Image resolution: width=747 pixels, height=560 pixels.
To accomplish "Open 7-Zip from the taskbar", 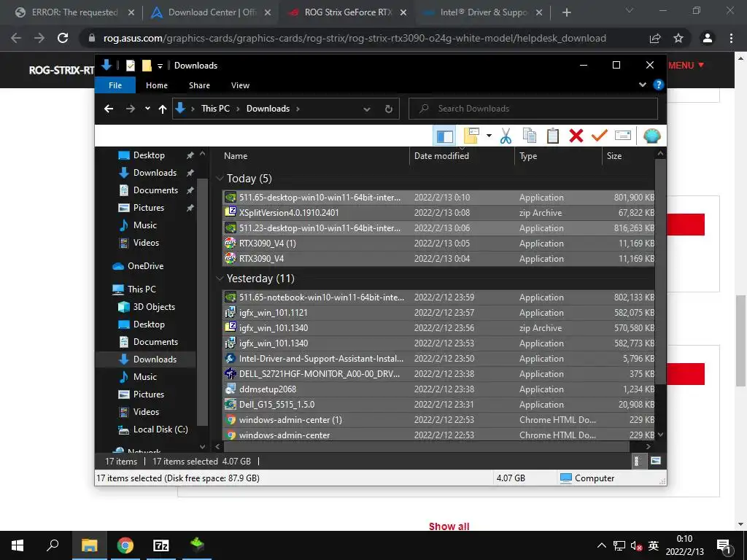I will point(161,545).
